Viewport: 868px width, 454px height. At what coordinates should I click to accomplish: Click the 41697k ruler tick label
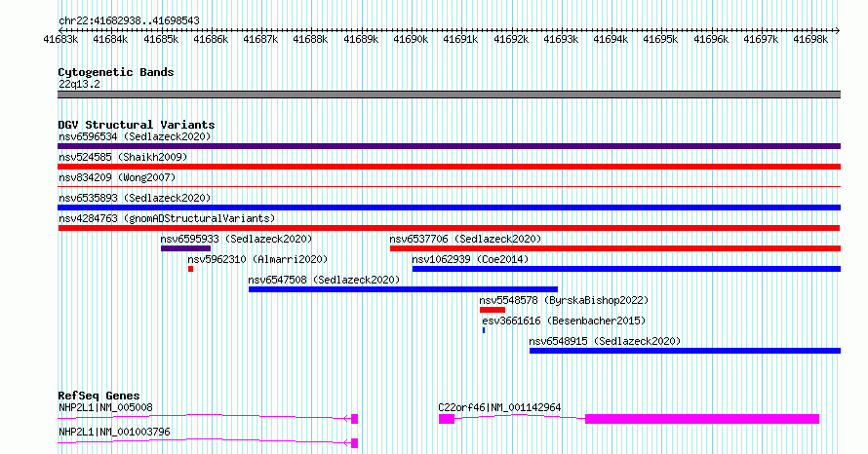[x=760, y=39]
